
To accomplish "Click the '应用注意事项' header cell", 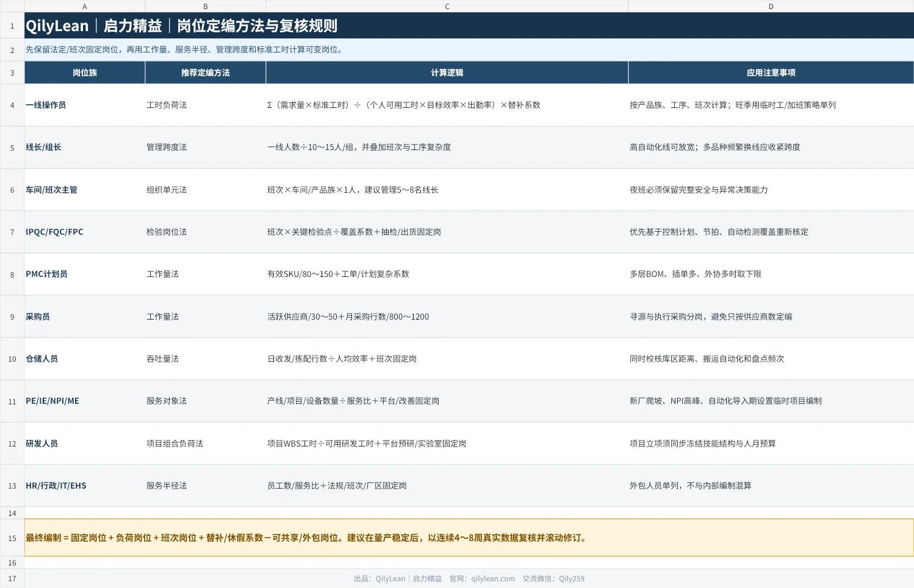I will point(771,73).
